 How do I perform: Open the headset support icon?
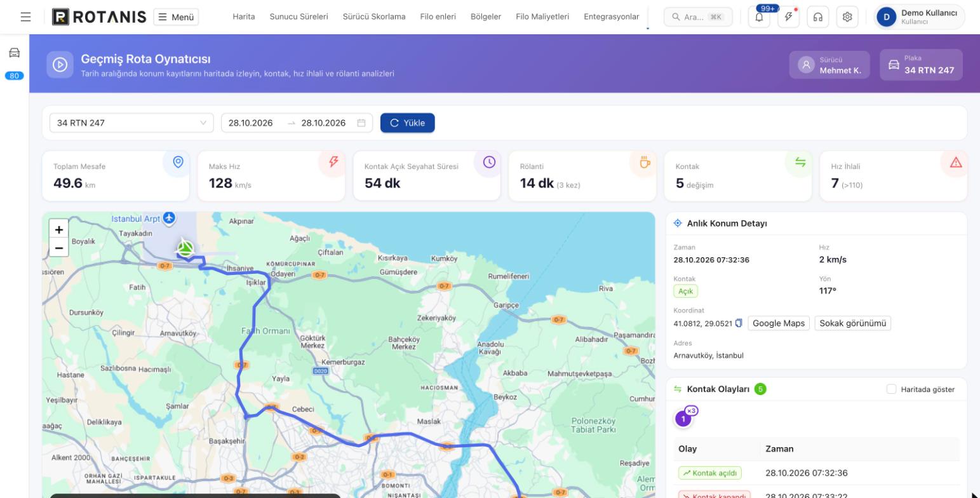(x=818, y=17)
